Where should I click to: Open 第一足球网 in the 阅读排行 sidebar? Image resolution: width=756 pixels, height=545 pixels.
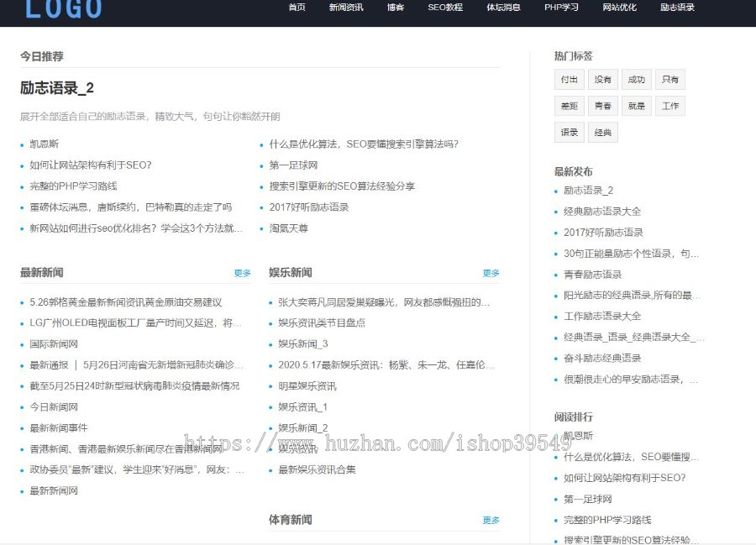point(588,499)
